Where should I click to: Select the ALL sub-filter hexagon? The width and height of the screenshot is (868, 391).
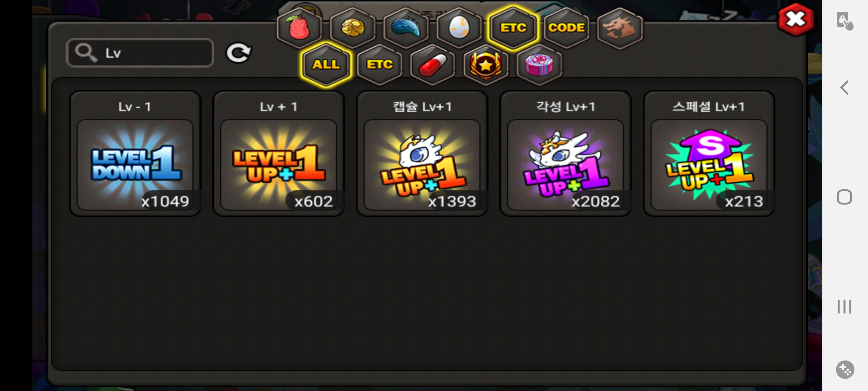pos(326,65)
